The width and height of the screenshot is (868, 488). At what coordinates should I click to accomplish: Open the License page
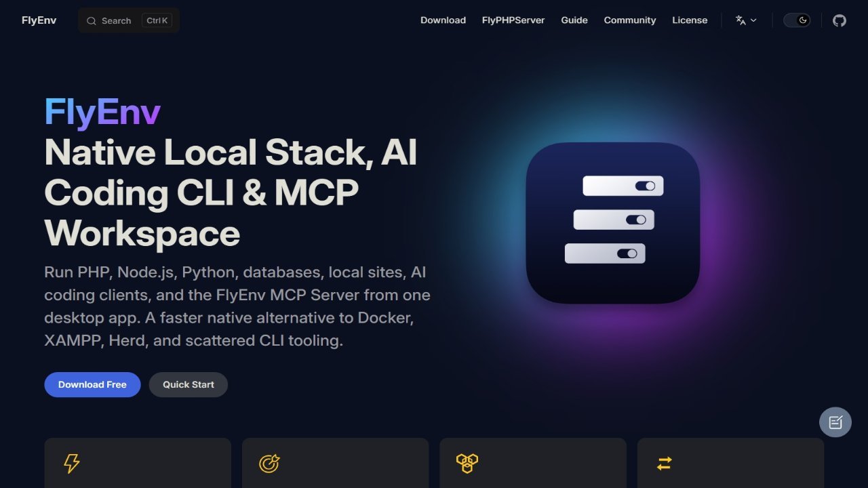click(690, 20)
